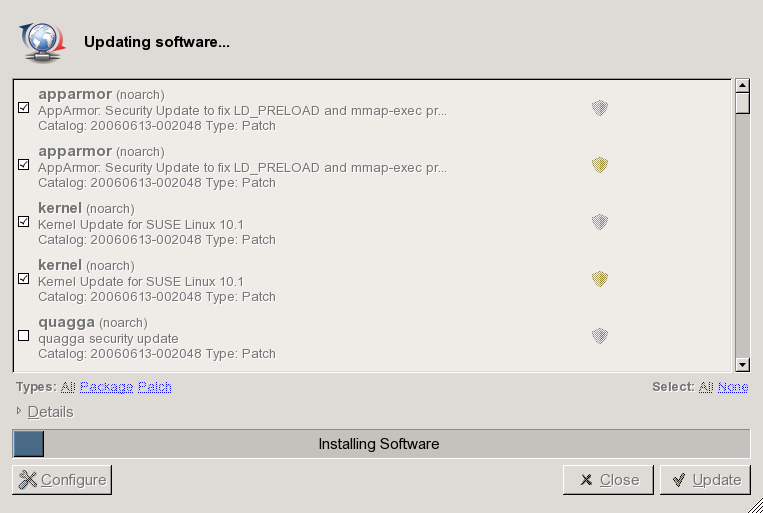Viewport: 763px width, 513px height.
Task: Filter types by Patch
Action: pos(154,387)
